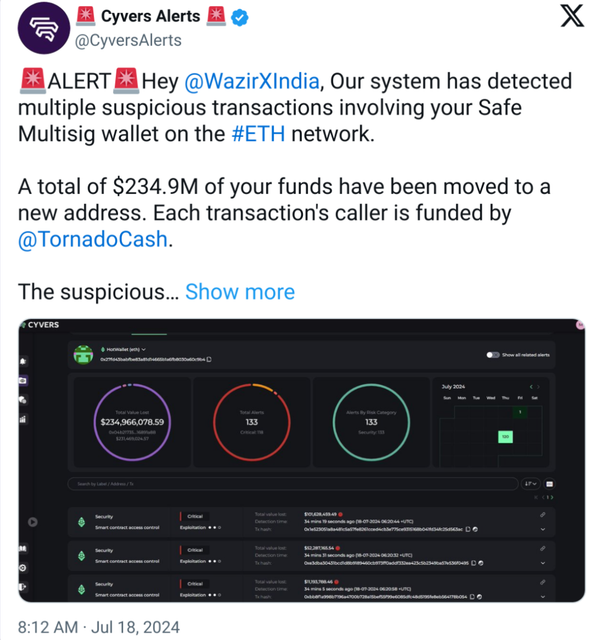Click the Search by Label / Address field
Screen dimensions: 602x640
click(x=293, y=484)
